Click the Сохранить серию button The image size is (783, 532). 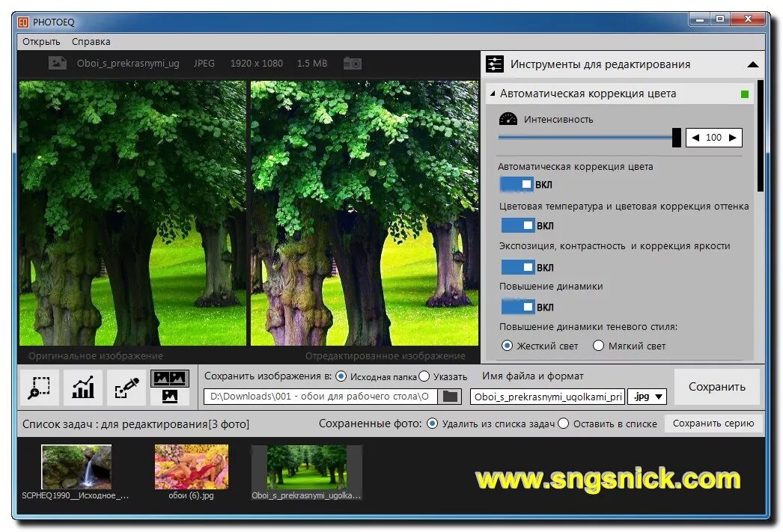[x=713, y=424]
